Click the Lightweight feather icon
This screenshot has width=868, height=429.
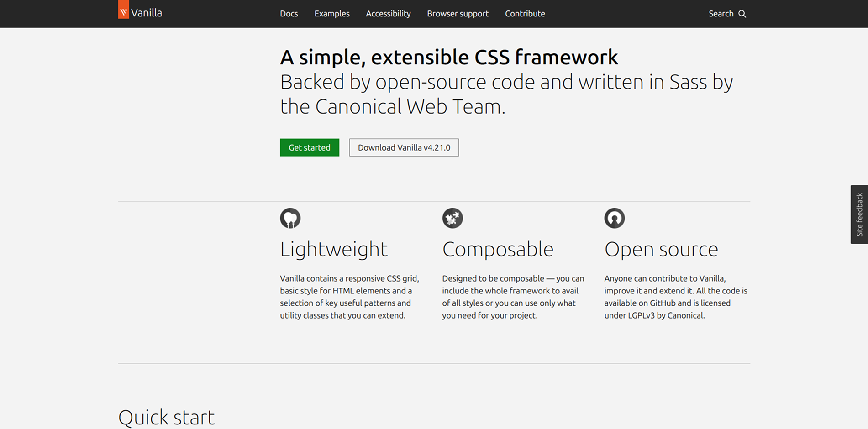tap(290, 218)
